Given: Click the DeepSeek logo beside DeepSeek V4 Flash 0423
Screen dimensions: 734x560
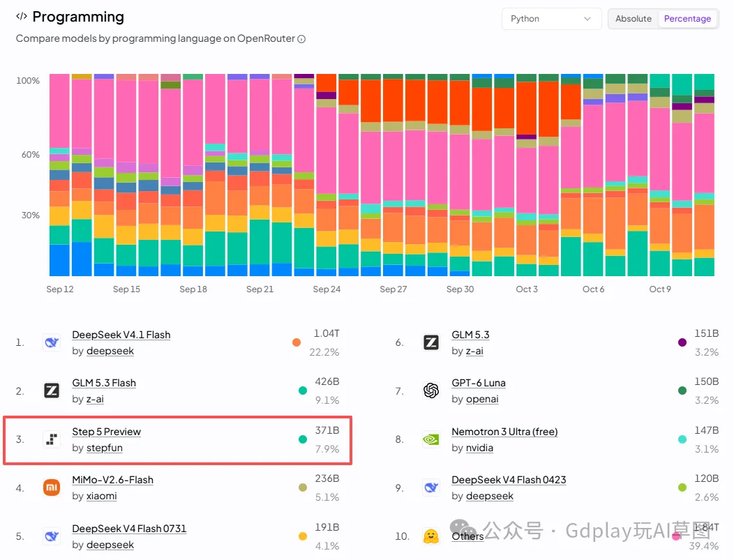Looking at the screenshot, I should tap(431, 487).
